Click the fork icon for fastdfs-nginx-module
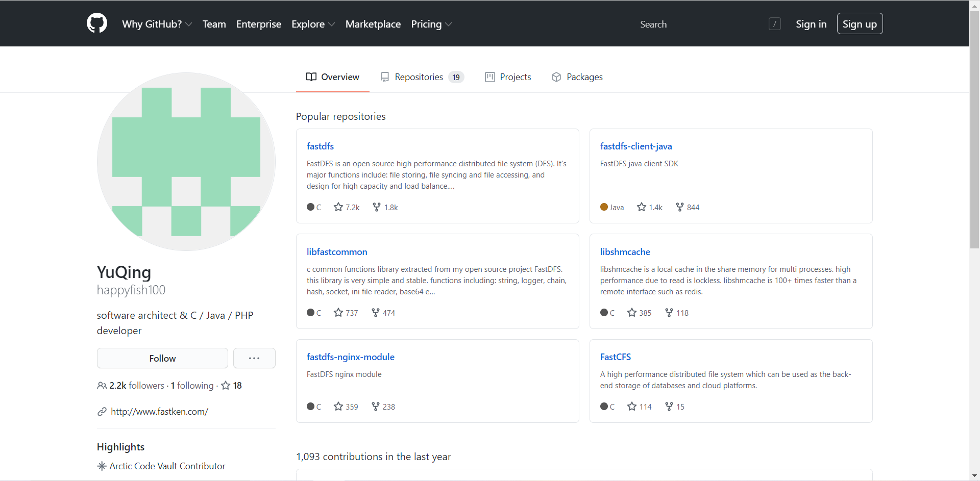980x481 pixels. [x=376, y=407]
